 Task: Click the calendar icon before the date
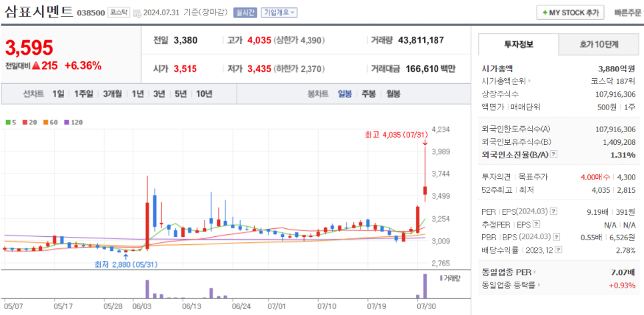click(x=137, y=13)
